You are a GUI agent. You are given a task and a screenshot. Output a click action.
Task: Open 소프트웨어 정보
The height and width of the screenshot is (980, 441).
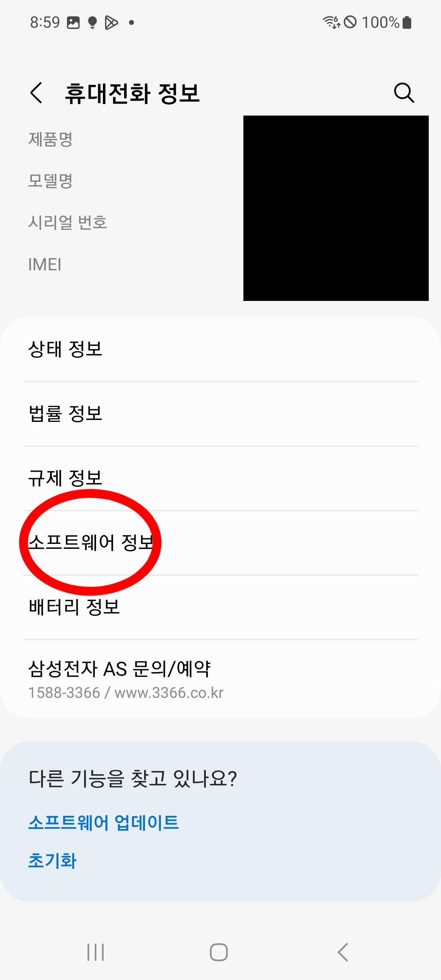click(x=220, y=543)
